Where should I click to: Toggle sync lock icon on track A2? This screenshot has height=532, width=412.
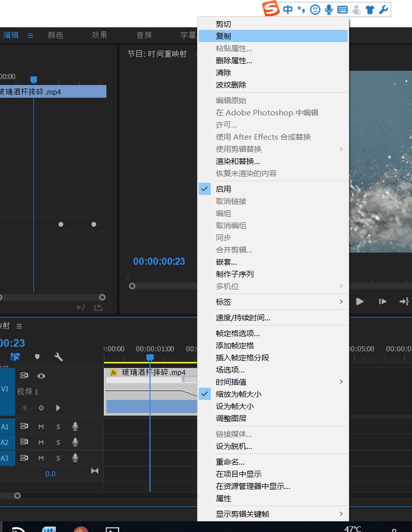24,442
